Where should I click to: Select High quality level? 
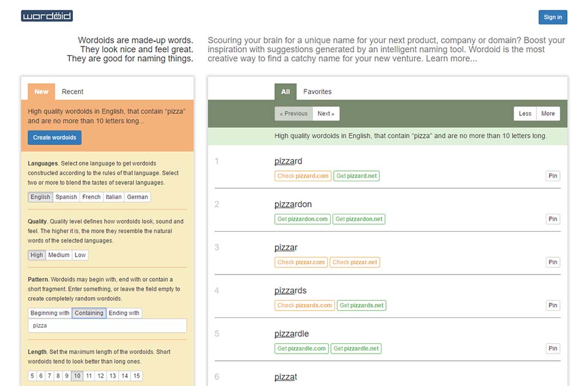[37, 255]
